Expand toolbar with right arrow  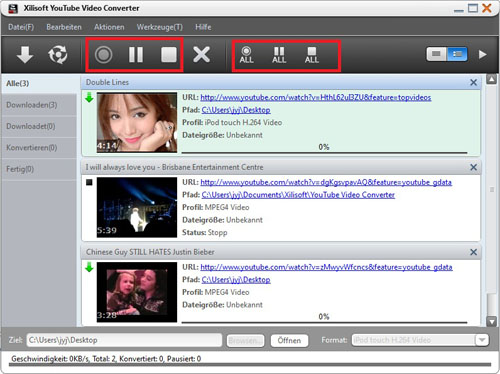pos(483,54)
